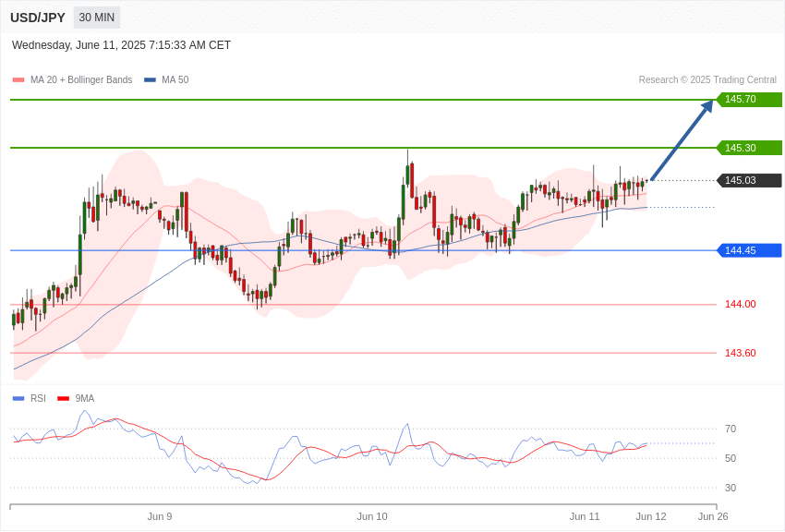Screen dimensions: 785x532
Task: Click the MA 20 + Bollinger Bands legend label
Action: 81,79
